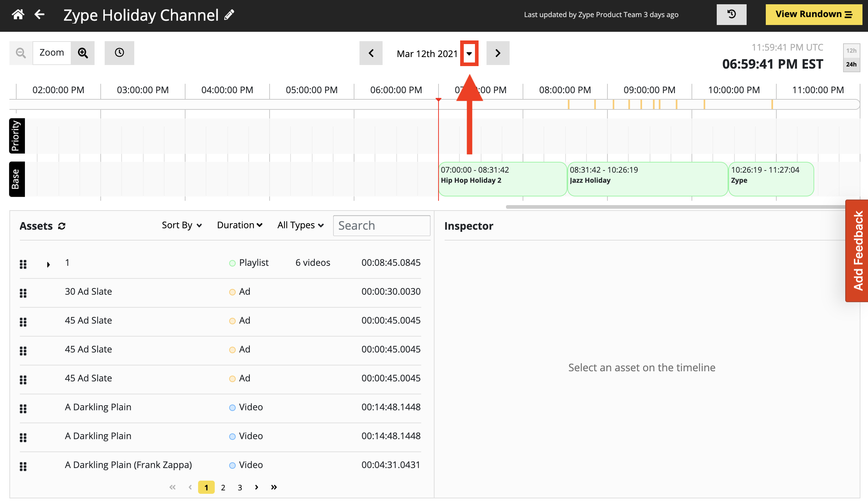Switch clock to 24h format
The width and height of the screenshot is (868, 502).
pyautogui.click(x=851, y=64)
